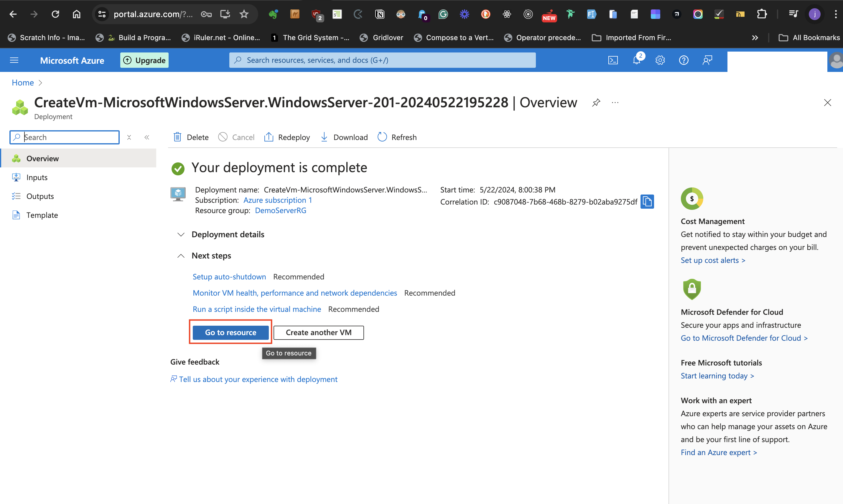Click Setup auto-shutdown link
843x504 pixels.
pos(229,276)
